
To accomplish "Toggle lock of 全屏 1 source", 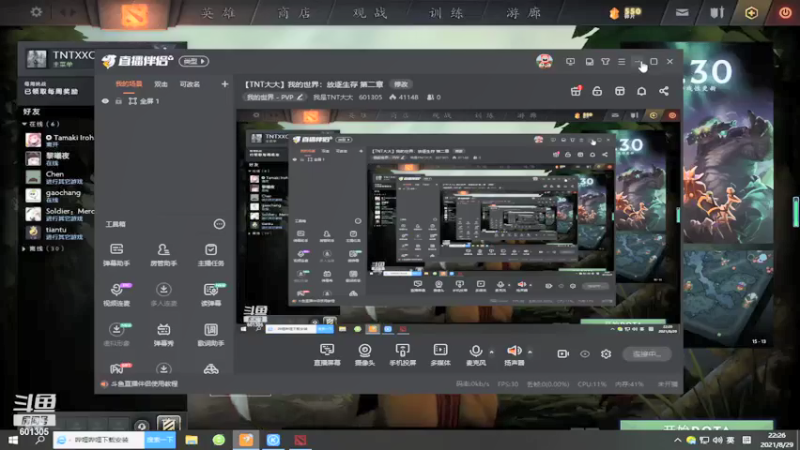I will pyautogui.click(x=118, y=101).
